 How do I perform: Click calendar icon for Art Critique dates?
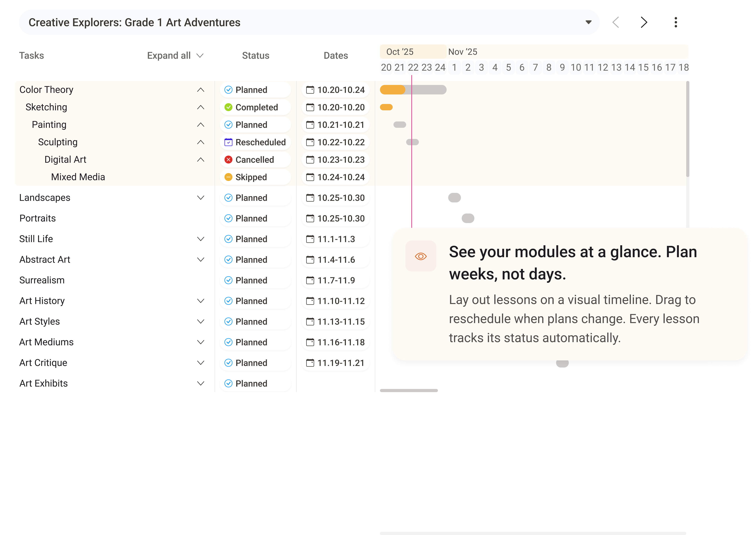310,363
